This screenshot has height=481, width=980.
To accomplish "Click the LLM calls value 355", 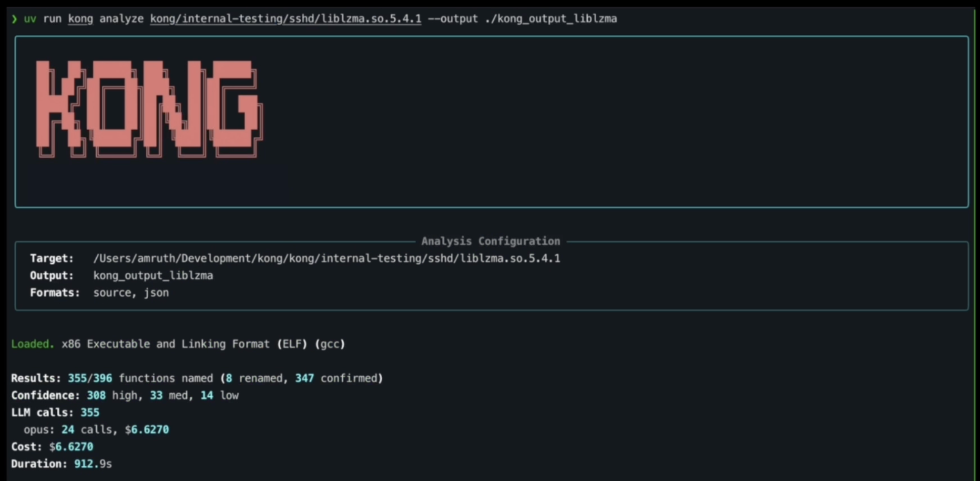I will point(90,412).
